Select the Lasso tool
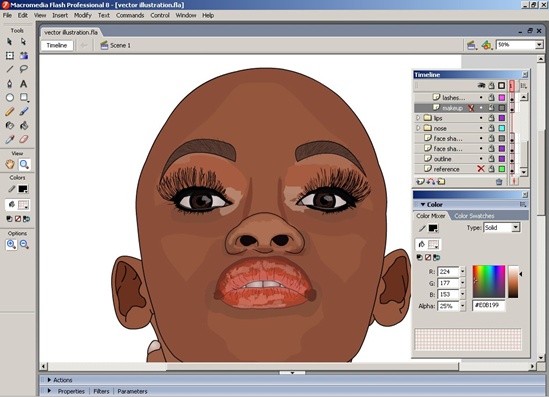The image size is (549, 397). click(23, 69)
